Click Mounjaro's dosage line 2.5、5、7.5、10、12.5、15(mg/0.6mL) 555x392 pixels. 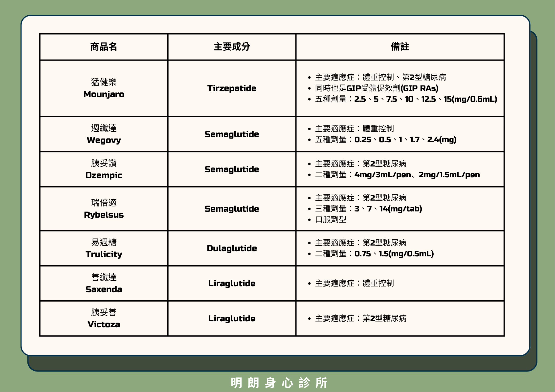[x=406, y=99]
